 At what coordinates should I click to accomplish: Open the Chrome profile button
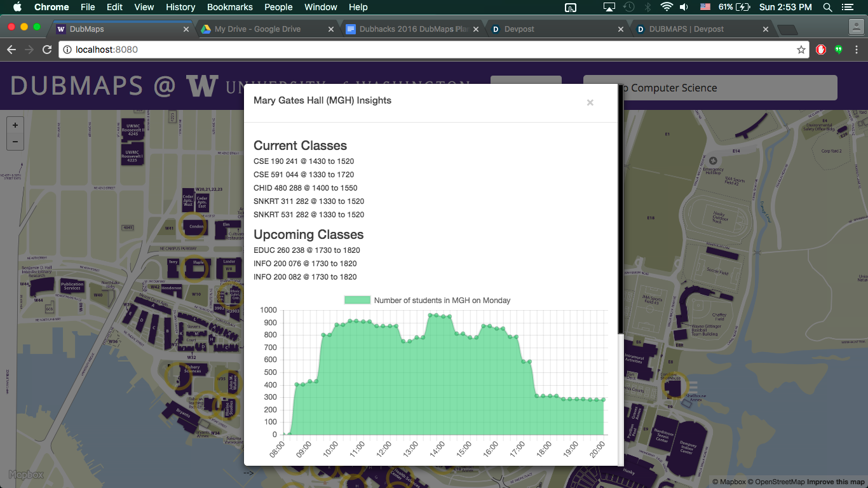pyautogui.click(x=856, y=27)
